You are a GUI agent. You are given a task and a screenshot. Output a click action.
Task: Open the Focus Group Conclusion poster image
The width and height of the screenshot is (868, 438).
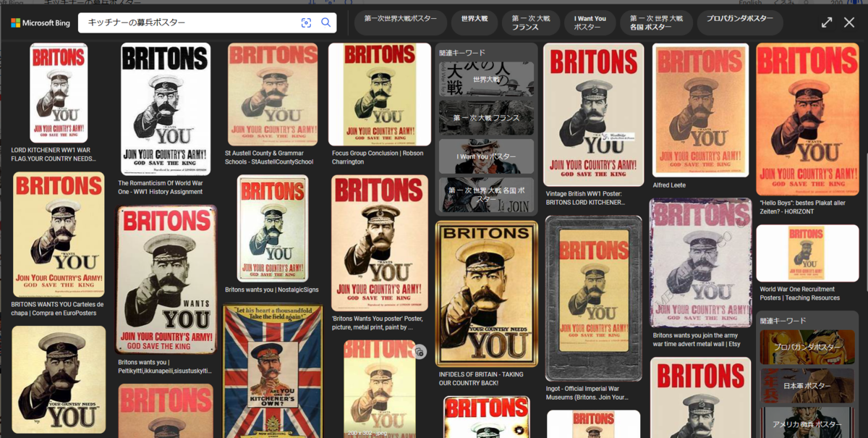tap(379, 95)
